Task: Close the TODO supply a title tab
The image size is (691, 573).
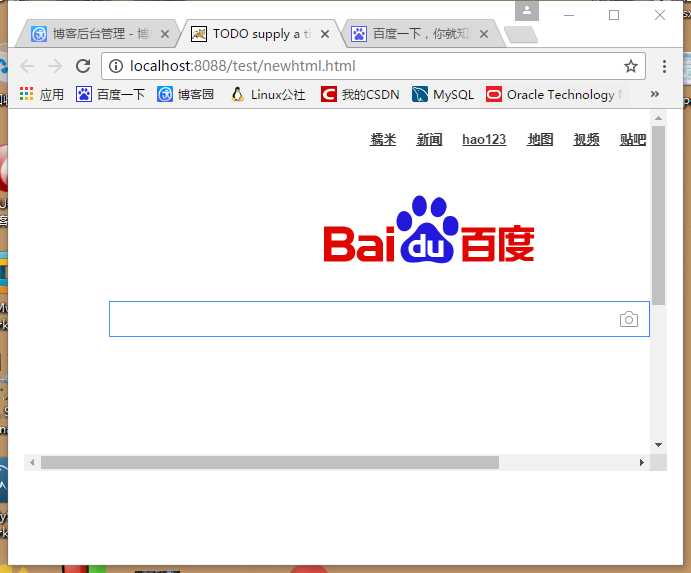Action: (x=325, y=34)
